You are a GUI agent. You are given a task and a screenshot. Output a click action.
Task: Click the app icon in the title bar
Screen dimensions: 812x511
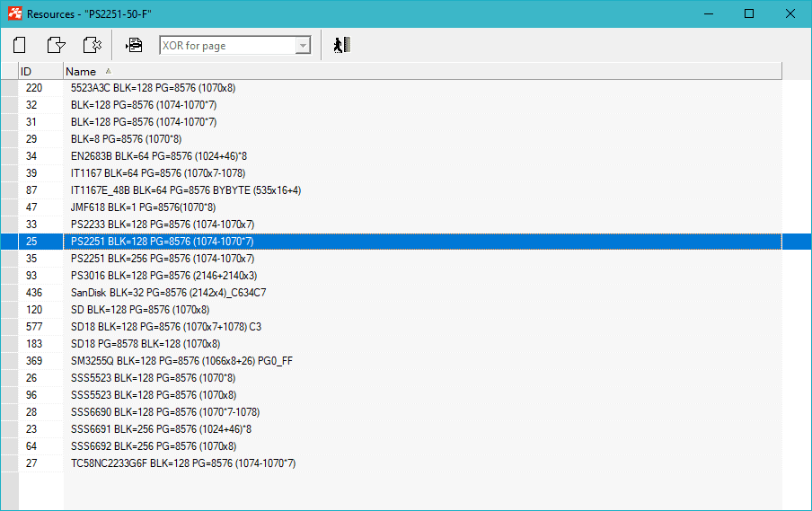pos(14,13)
